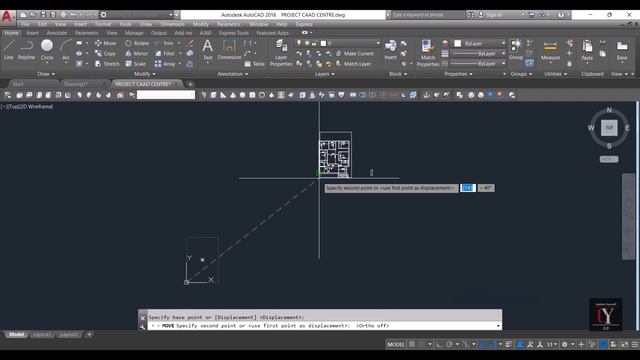Insert a Table

(x=255, y=64)
